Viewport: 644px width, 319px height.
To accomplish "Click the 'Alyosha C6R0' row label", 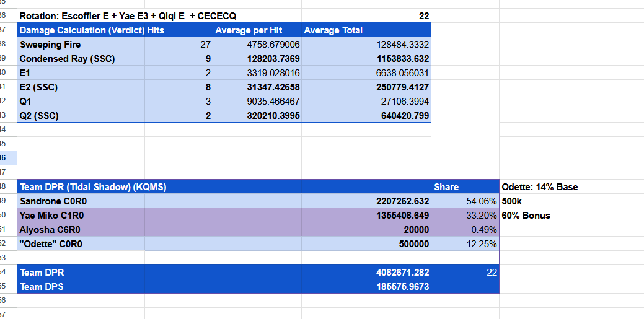I will [x=81, y=230].
